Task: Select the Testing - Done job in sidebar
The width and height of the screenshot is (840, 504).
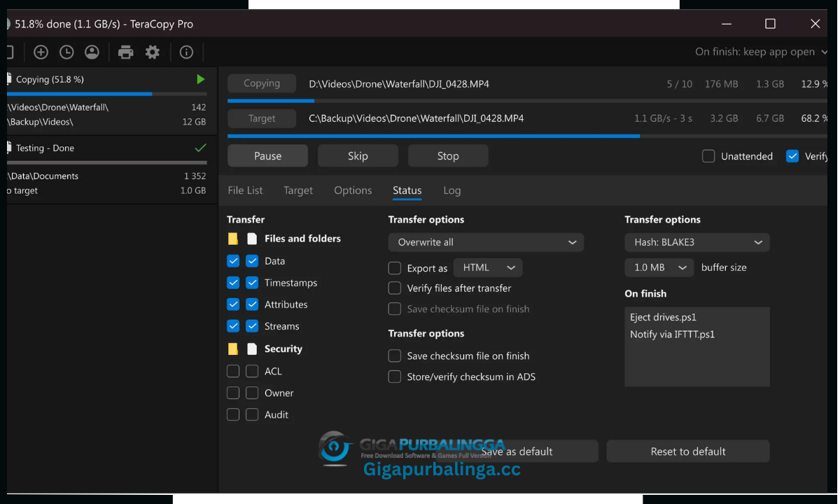Action: point(112,169)
